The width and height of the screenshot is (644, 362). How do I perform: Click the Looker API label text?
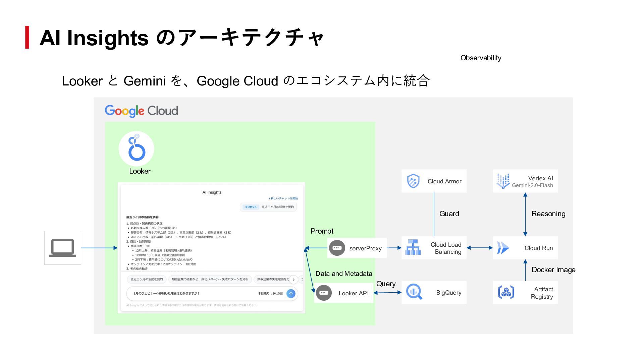point(354,293)
